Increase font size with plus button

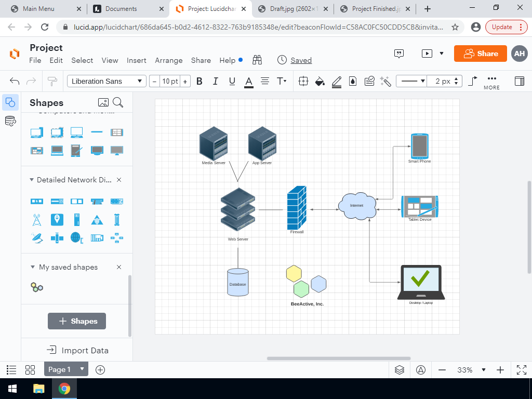[185, 82]
